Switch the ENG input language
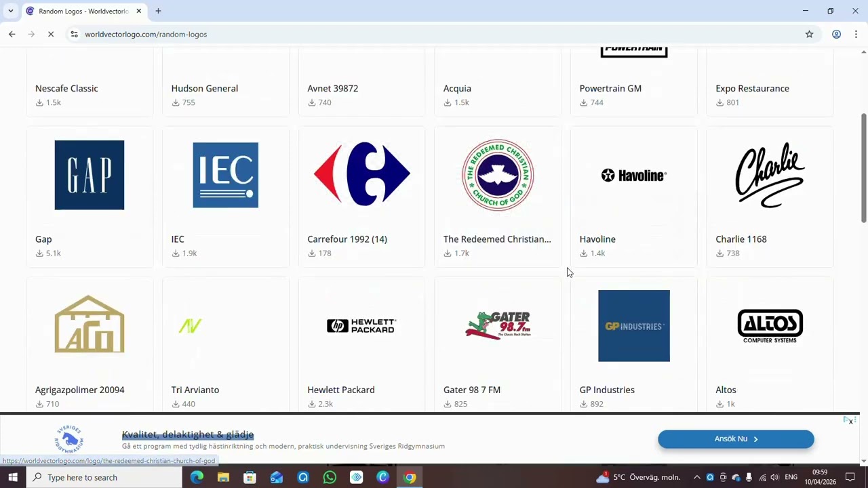This screenshot has width=868, height=488. [791, 477]
